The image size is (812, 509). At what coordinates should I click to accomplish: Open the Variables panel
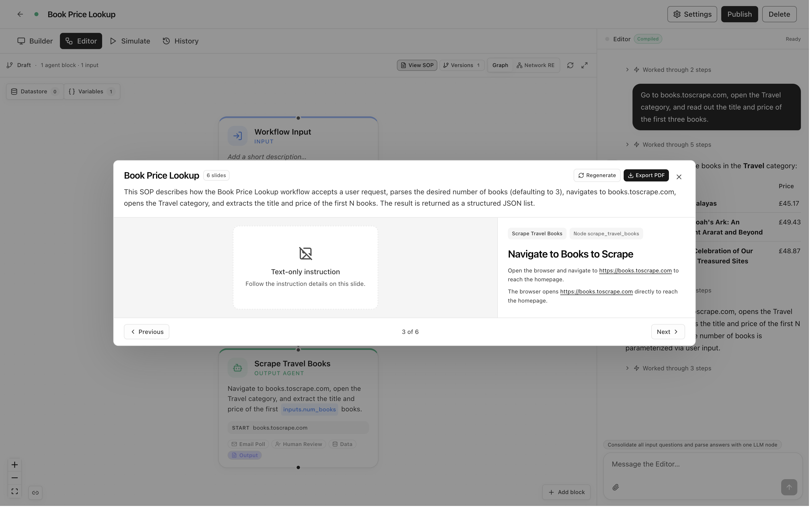tap(92, 92)
